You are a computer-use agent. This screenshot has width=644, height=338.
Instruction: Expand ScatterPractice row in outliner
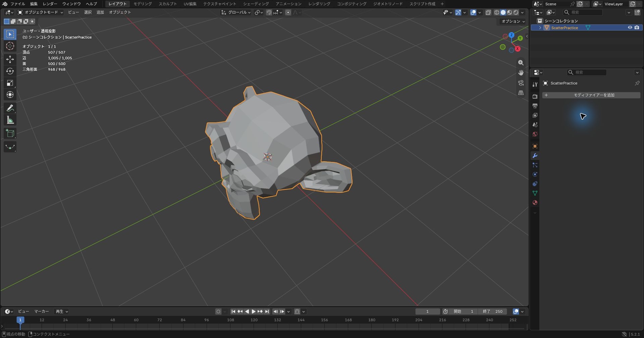540,27
